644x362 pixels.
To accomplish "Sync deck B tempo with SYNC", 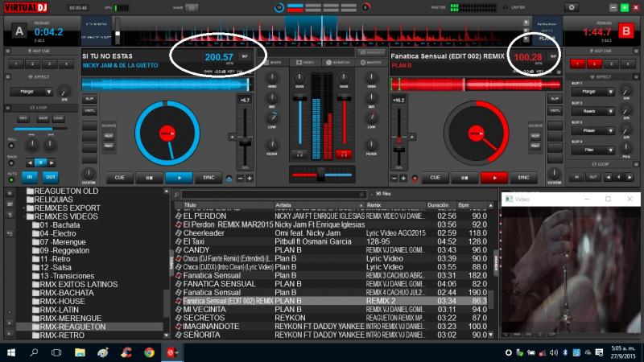I will (x=523, y=178).
